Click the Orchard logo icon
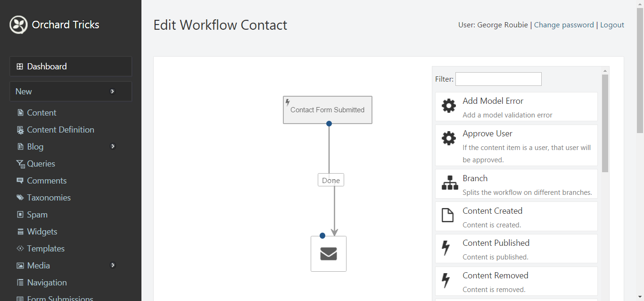644x301 pixels. coord(19,25)
